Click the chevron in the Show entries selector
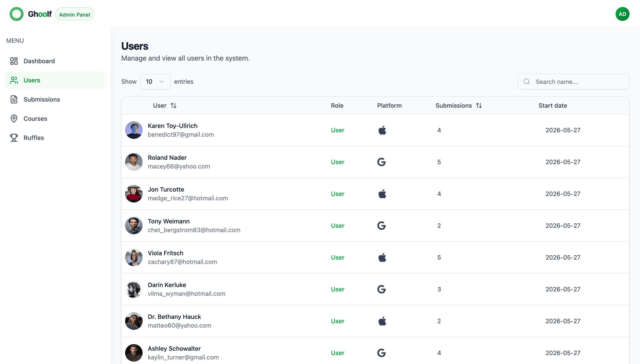The height and width of the screenshot is (364, 640). 162,82
